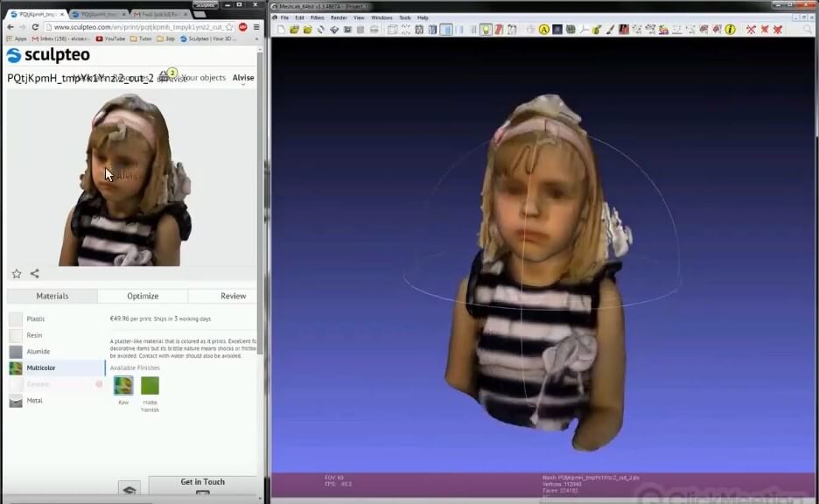The height and width of the screenshot is (504, 819).
Task: Click the shopping cart icon with badge
Action: (x=164, y=76)
